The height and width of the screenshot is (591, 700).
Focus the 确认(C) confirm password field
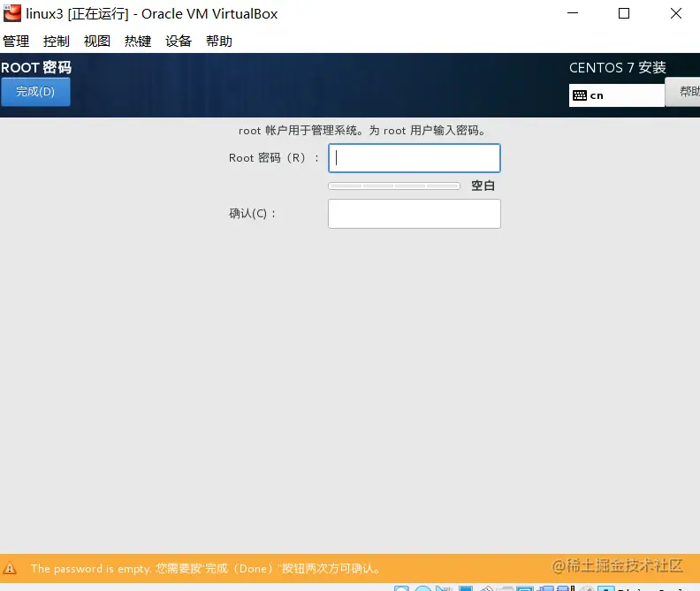point(415,214)
